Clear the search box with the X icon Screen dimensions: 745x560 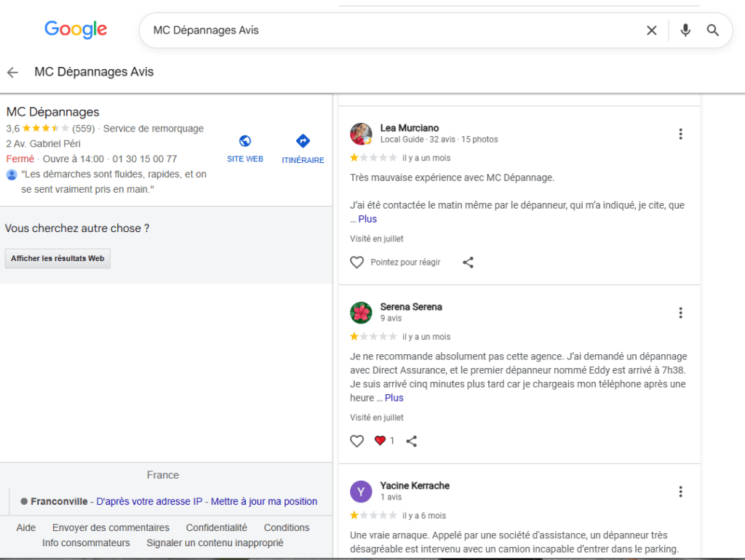(651, 31)
